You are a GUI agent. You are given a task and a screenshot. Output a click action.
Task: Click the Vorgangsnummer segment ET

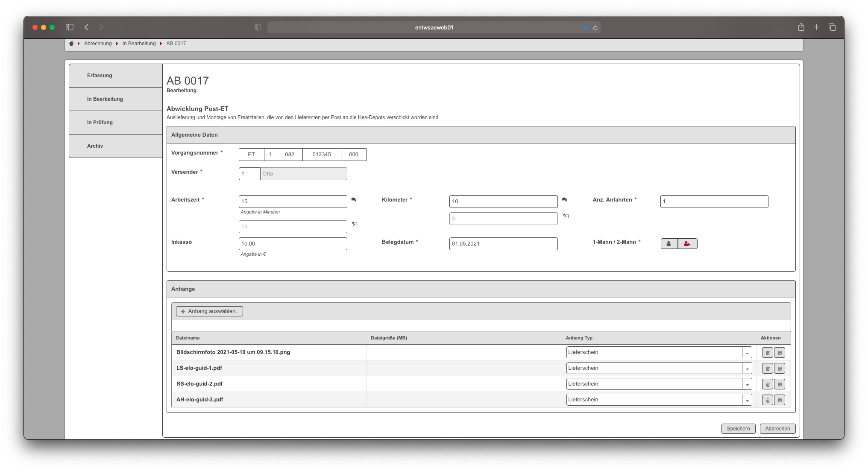click(x=252, y=155)
